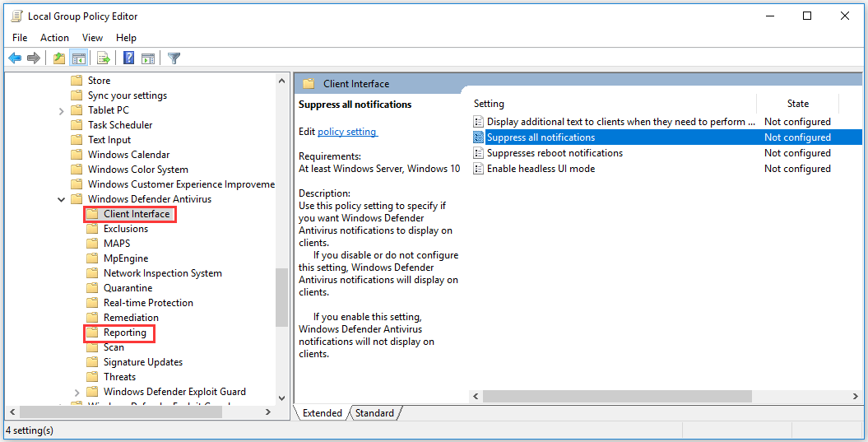The image size is (868, 442).
Task: Select the Windows Color System folder
Action: coord(138,170)
